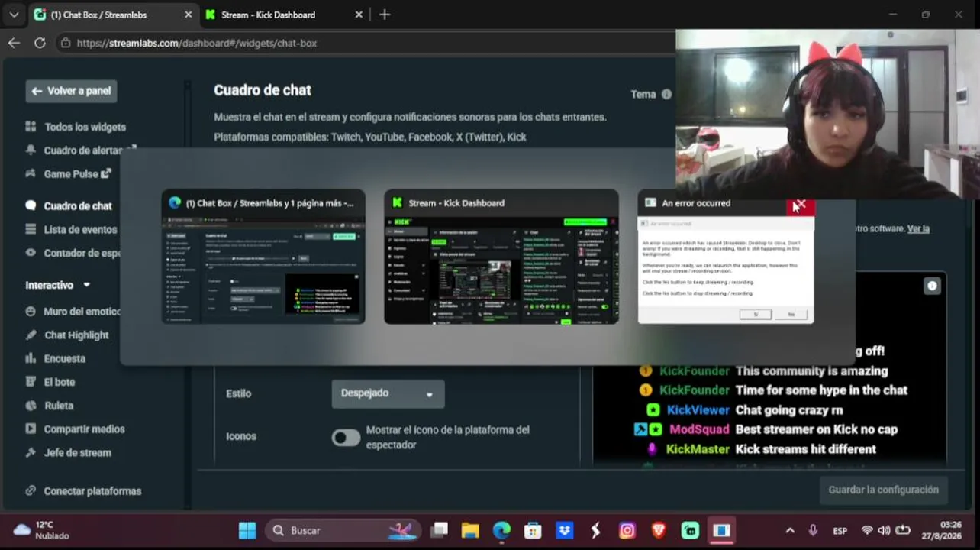The image size is (980, 550).
Task: Open Task View from the taskbar
Action: pyautogui.click(x=439, y=530)
